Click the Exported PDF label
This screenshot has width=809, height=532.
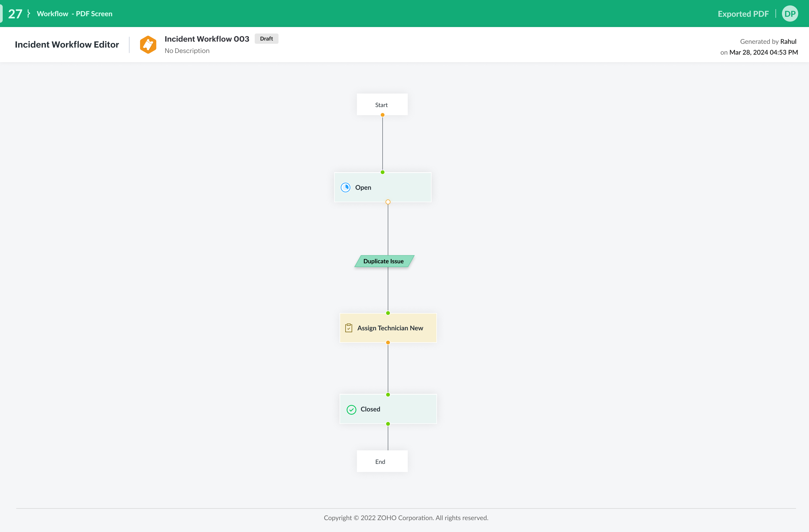click(743, 14)
